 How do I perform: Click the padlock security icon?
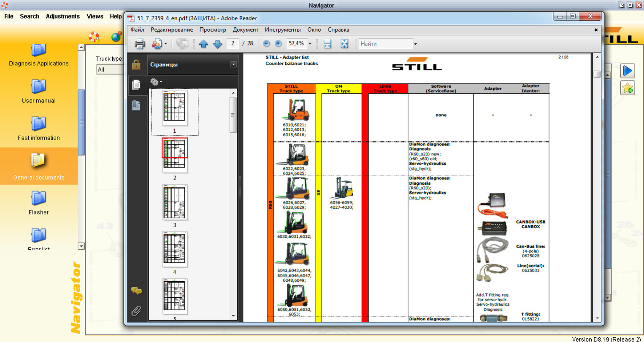pyautogui.click(x=136, y=65)
